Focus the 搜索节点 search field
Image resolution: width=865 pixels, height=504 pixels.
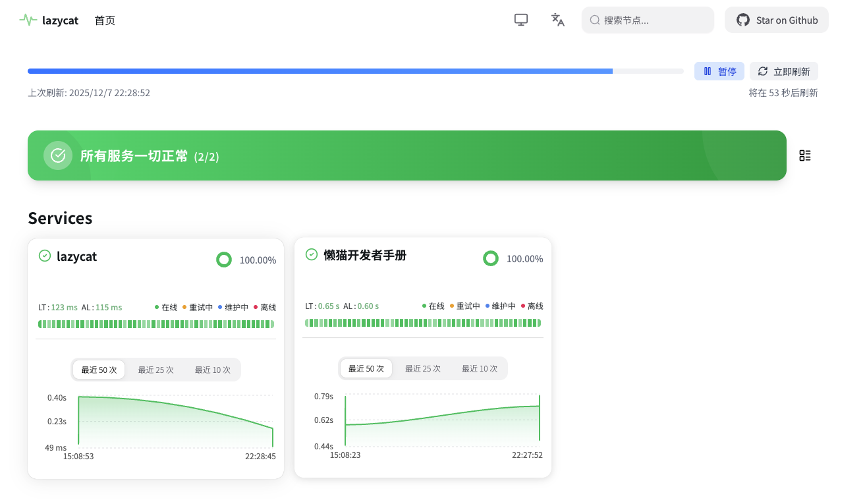click(x=648, y=20)
